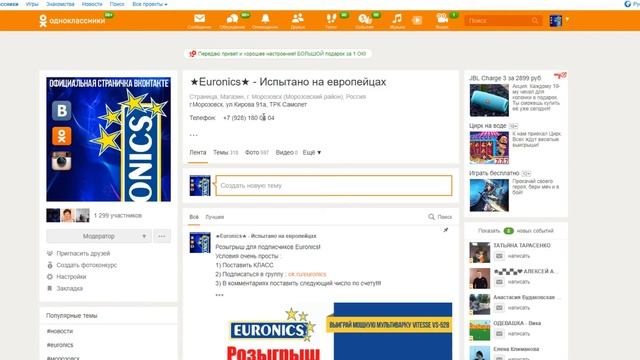Open the Ещё dropdown menu
The width and height of the screenshot is (640, 360).
click(x=312, y=152)
